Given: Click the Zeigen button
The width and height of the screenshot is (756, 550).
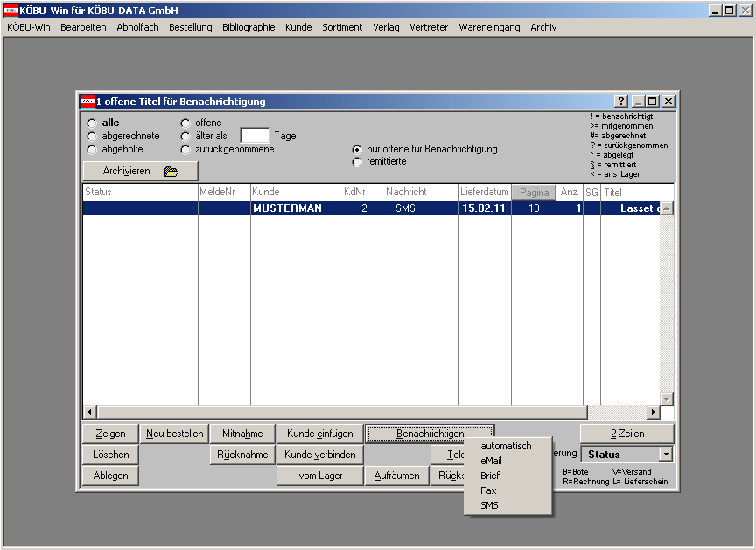Looking at the screenshot, I should pyautogui.click(x=110, y=434).
